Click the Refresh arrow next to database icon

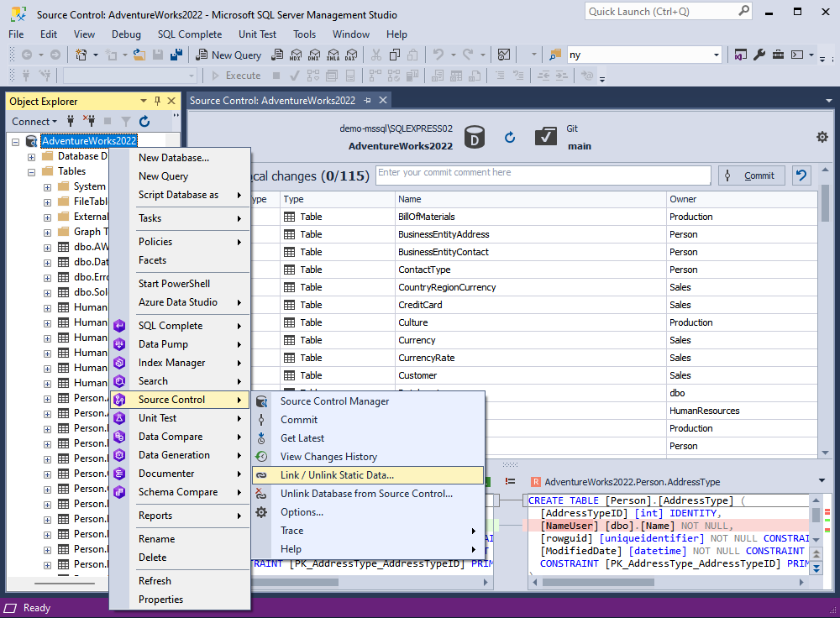click(510, 138)
